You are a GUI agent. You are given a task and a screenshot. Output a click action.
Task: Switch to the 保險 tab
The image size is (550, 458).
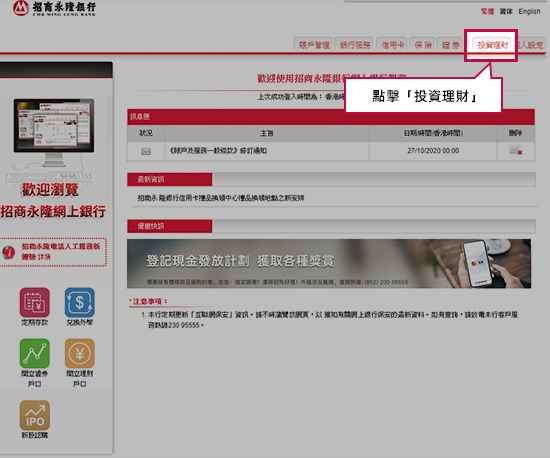(x=423, y=45)
